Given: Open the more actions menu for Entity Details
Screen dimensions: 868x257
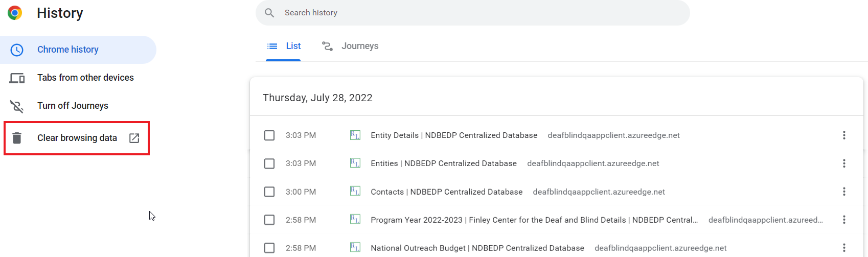Looking at the screenshot, I should [x=844, y=135].
